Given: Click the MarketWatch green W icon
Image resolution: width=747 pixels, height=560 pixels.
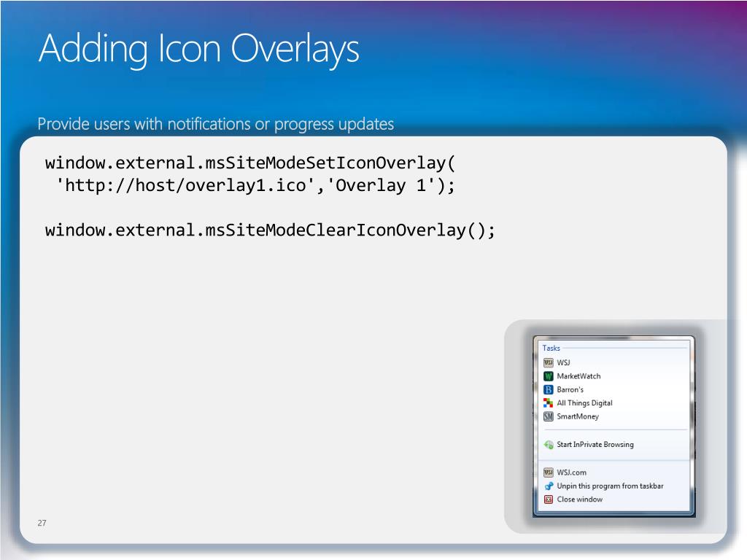Looking at the screenshot, I should [549, 376].
